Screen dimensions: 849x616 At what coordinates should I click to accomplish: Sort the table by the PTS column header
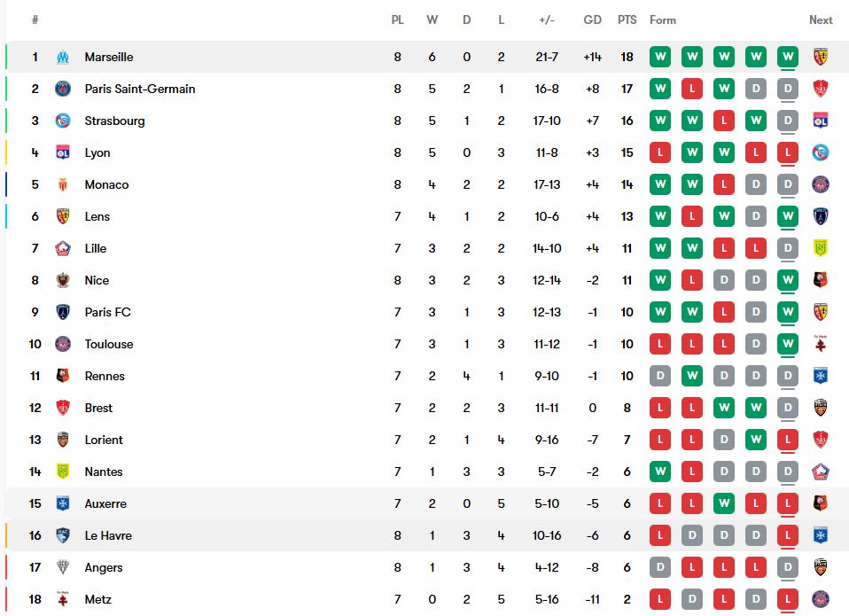627,19
